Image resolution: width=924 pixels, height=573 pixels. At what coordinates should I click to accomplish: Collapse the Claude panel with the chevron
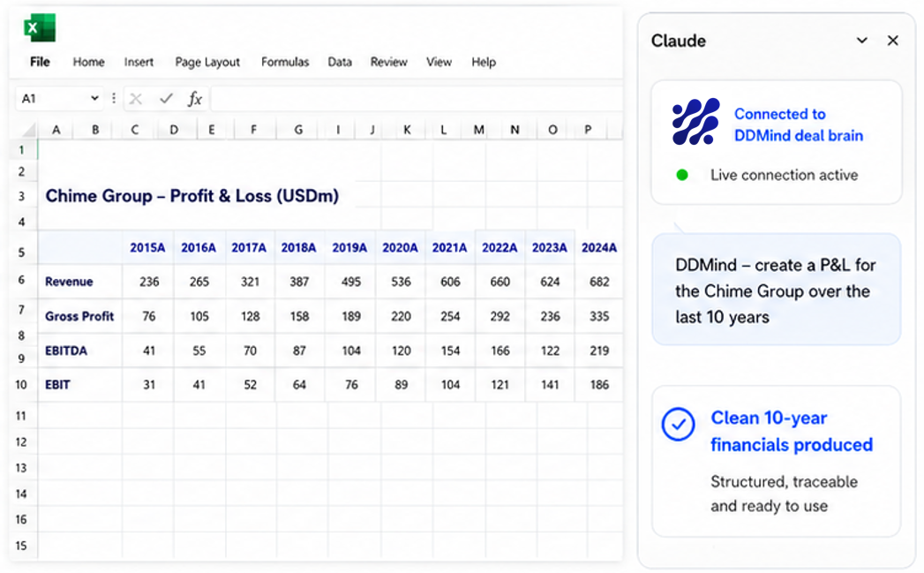[x=862, y=41]
